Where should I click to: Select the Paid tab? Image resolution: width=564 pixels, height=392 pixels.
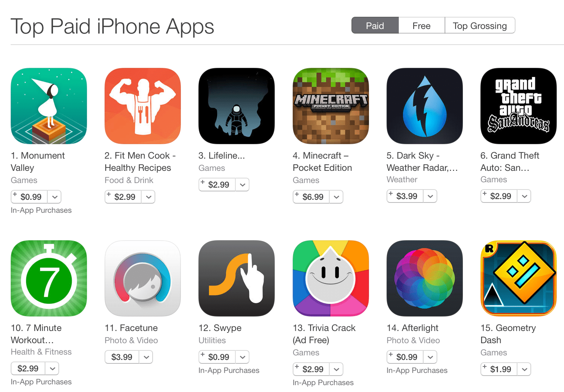[x=375, y=26]
